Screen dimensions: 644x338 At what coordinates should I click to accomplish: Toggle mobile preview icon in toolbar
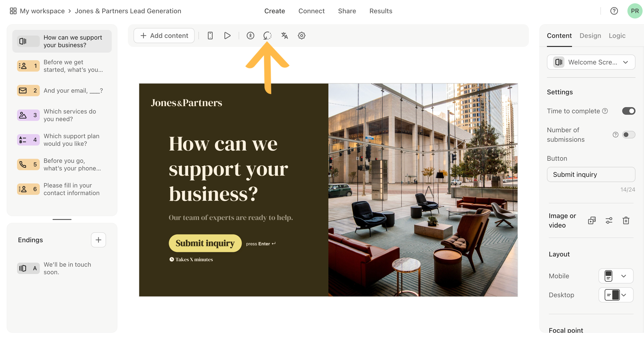click(x=210, y=36)
